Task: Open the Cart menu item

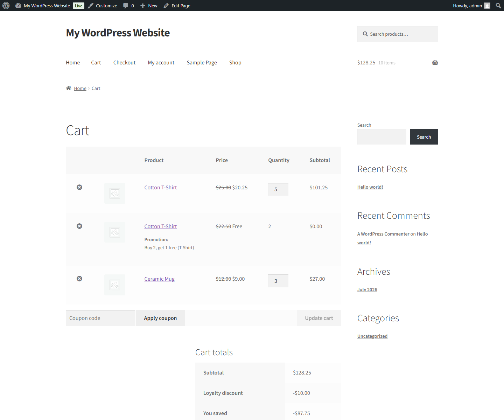Action: pyautogui.click(x=96, y=63)
